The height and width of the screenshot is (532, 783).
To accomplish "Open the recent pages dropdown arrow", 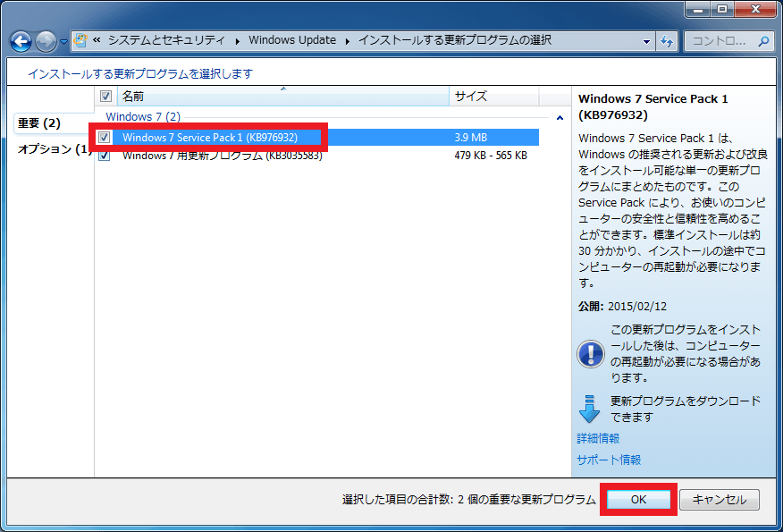I will click(63, 42).
